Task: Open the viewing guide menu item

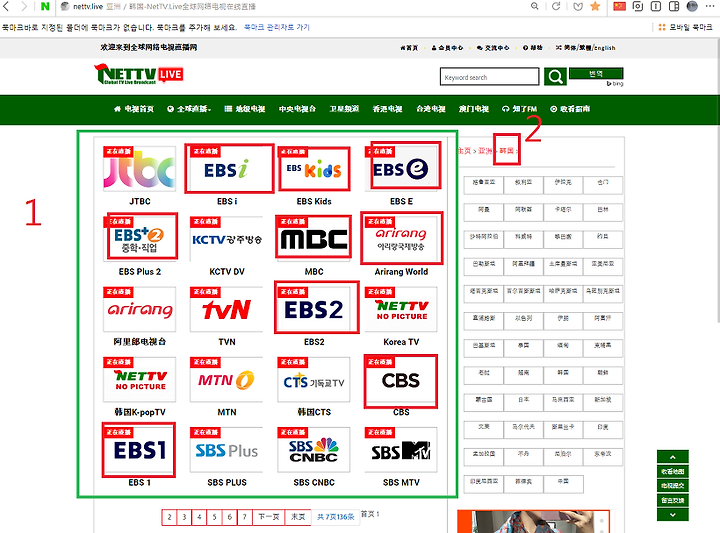Action: (570, 109)
